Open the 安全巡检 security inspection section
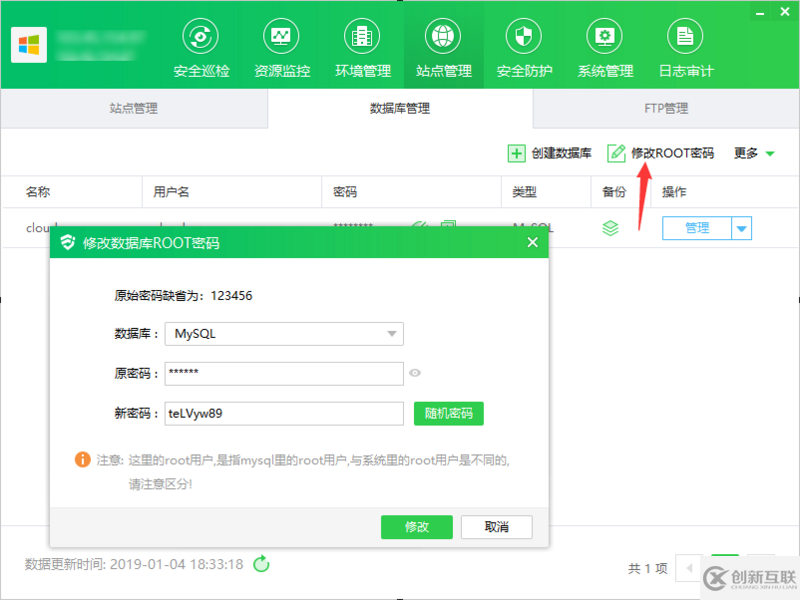This screenshot has width=800, height=600. point(201,49)
